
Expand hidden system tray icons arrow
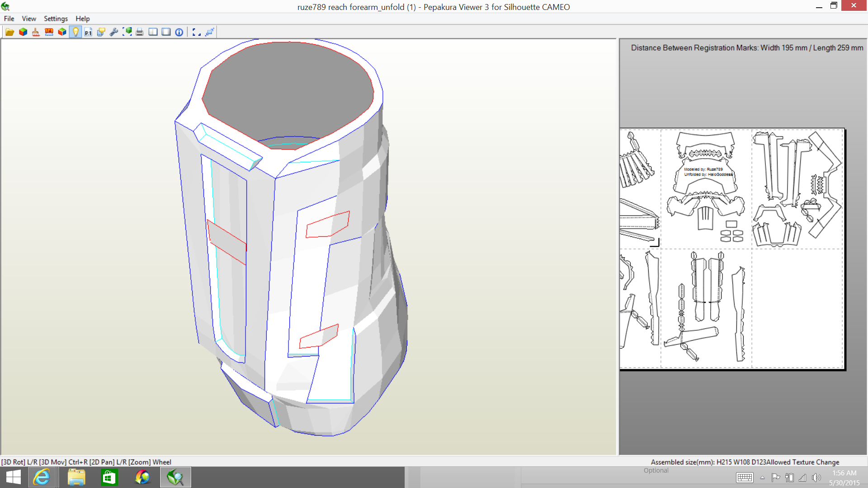point(762,478)
